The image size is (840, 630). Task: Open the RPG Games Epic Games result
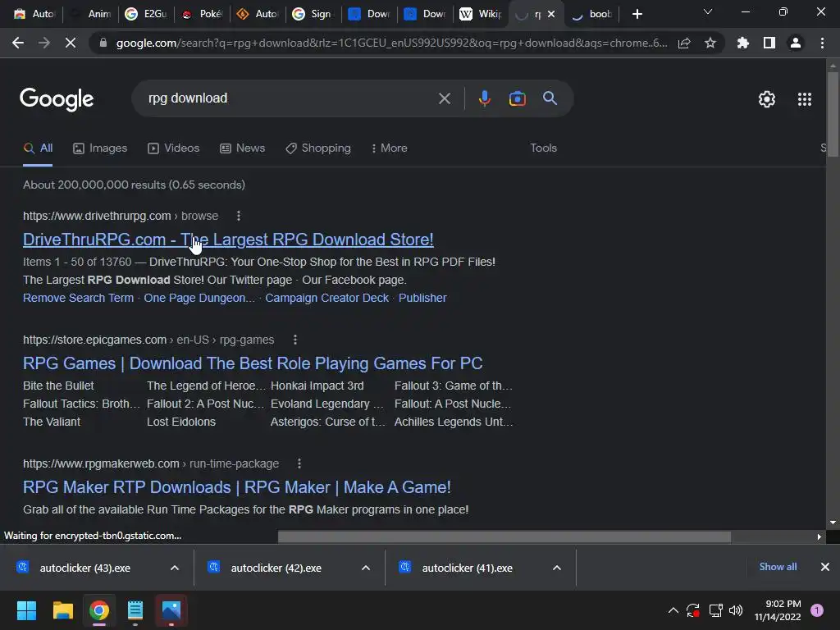click(253, 363)
